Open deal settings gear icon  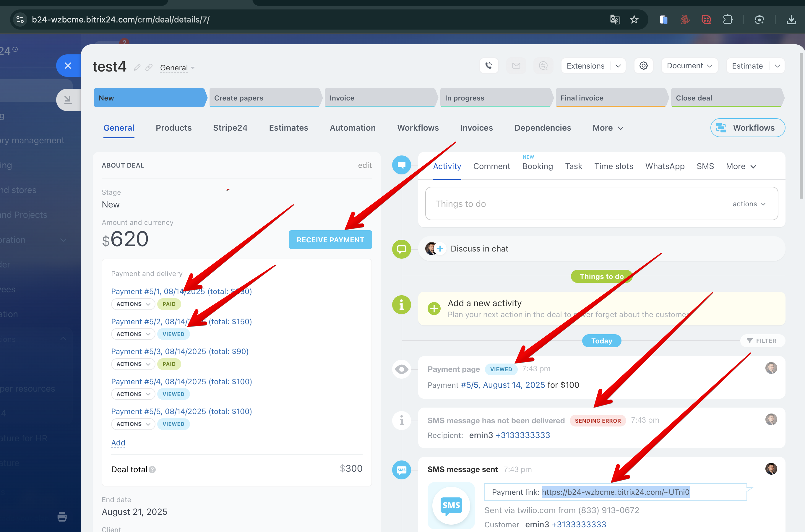coord(644,66)
